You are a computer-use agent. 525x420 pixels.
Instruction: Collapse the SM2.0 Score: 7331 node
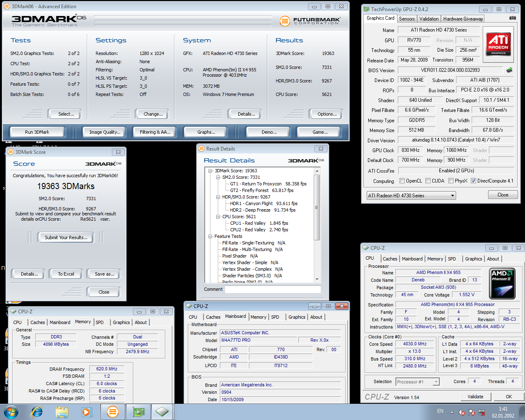[x=218, y=177]
